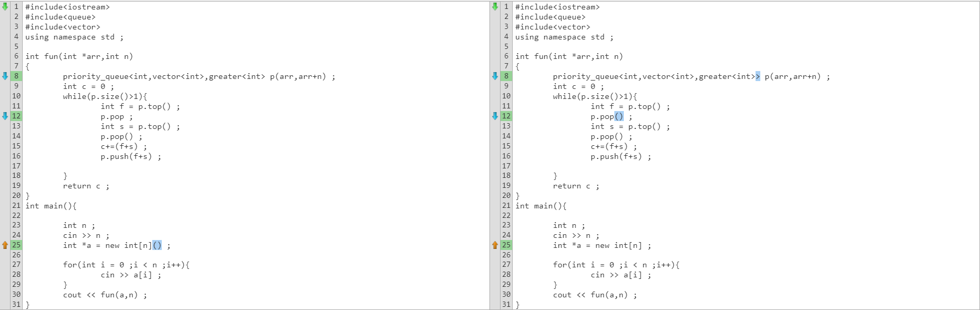Click '#include<iostream>' in left pane
This screenshot has height=310, width=980.
(67, 7)
